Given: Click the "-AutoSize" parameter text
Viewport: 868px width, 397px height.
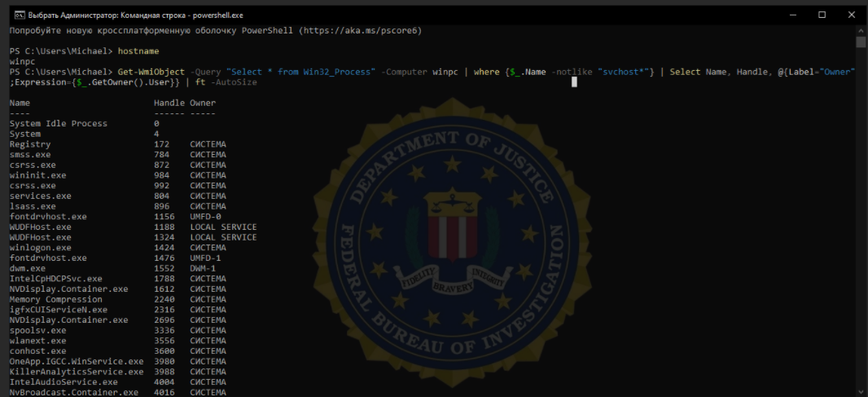Looking at the screenshot, I should (x=234, y=82).
